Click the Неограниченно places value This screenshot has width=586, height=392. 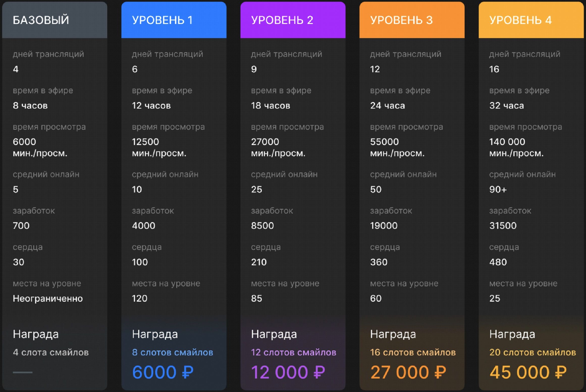click(x=48, y=298)
